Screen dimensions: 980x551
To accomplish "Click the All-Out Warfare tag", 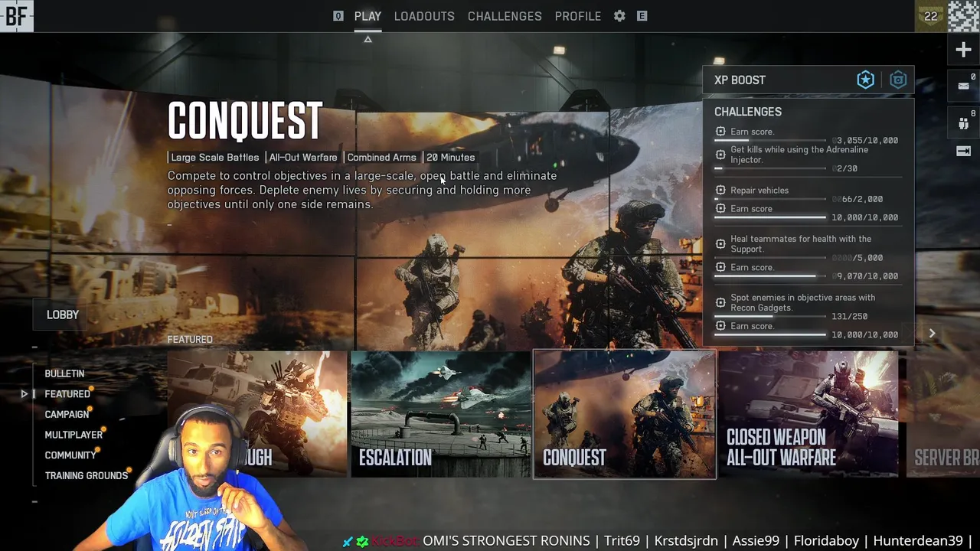I will 303,158.
